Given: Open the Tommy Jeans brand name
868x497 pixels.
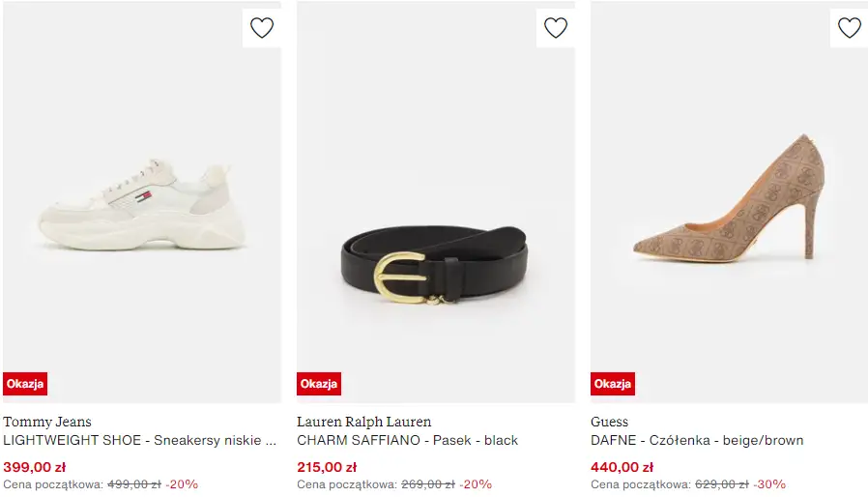Looking at the screenshot, I should [x=47, y=422].
